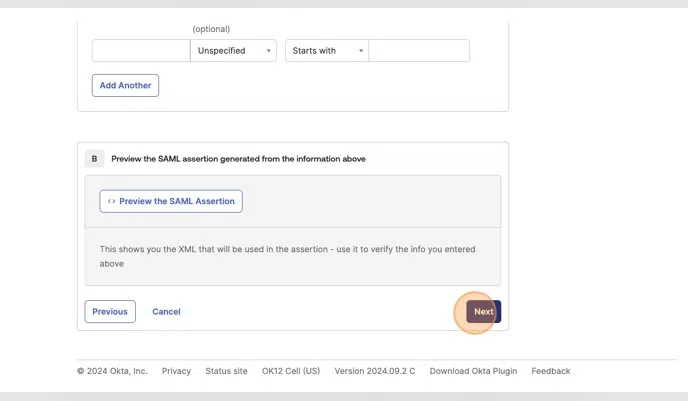
Task: Open the Privacy footer link
Action: click(176, 371)
